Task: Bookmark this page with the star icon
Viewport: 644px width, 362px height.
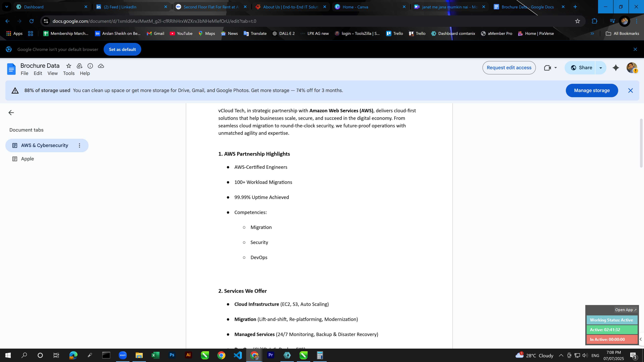Action: click(x=577, y=21)
